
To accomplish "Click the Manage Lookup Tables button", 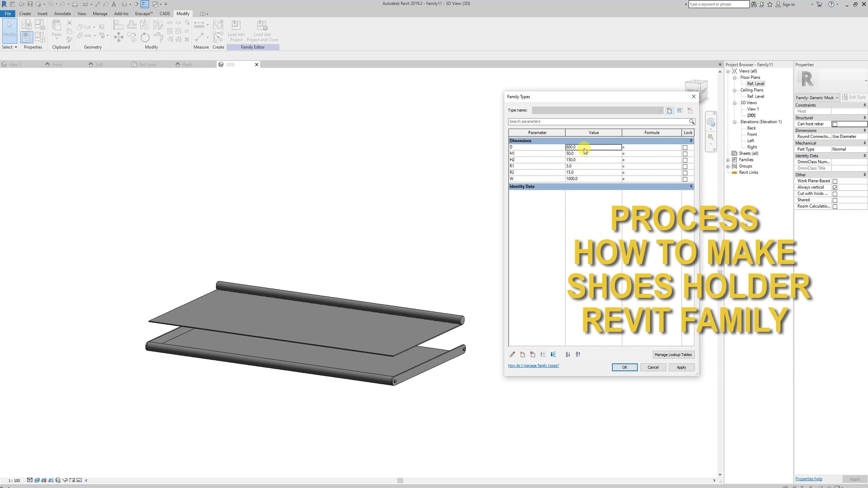I will [x=673, y=354].
